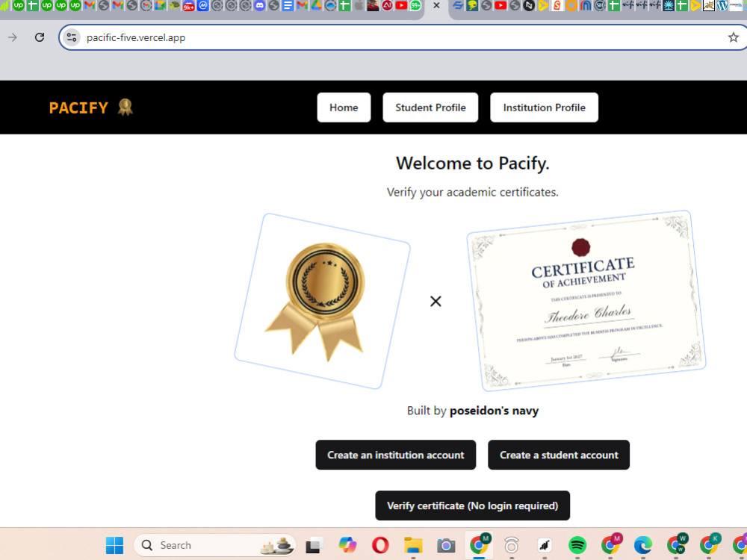Click the 'poseidon's navy' credit text
Screen dimensions: 747x560
click(x=494, y=411)
